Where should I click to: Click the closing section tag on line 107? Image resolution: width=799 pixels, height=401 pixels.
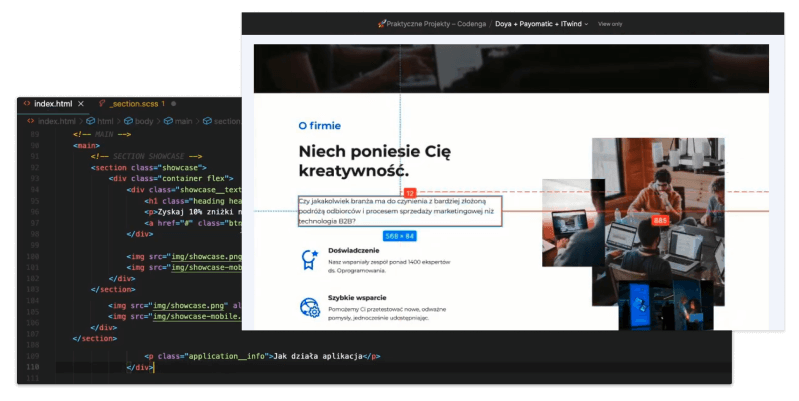(x=95, y=338)
